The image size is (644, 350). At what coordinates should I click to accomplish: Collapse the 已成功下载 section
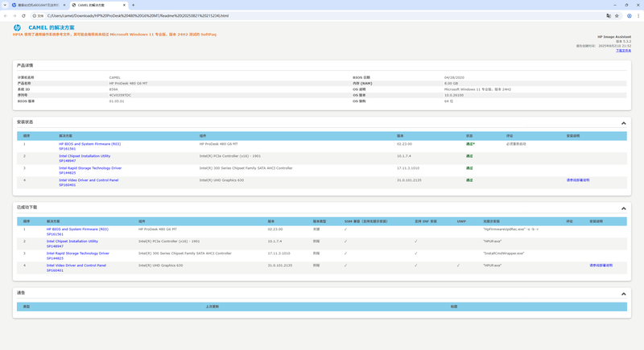click(x=623, y=208)
